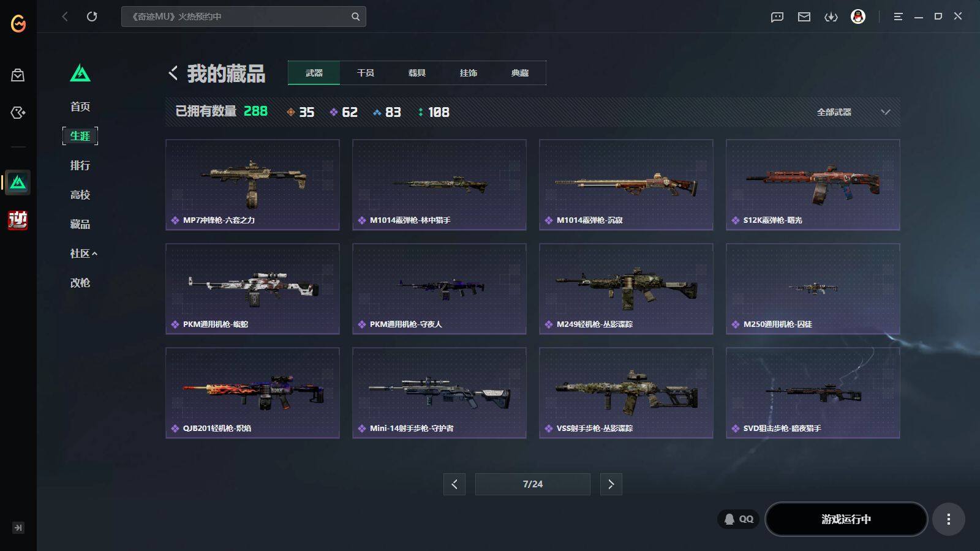Viewport: 980px width, 551px height.
Task: Open the chat message icon in header
Action: coord(777,17)
